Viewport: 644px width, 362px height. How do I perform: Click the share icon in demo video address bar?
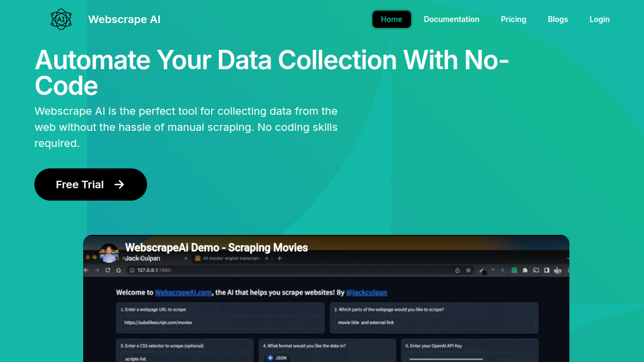[x=457, y=270]
